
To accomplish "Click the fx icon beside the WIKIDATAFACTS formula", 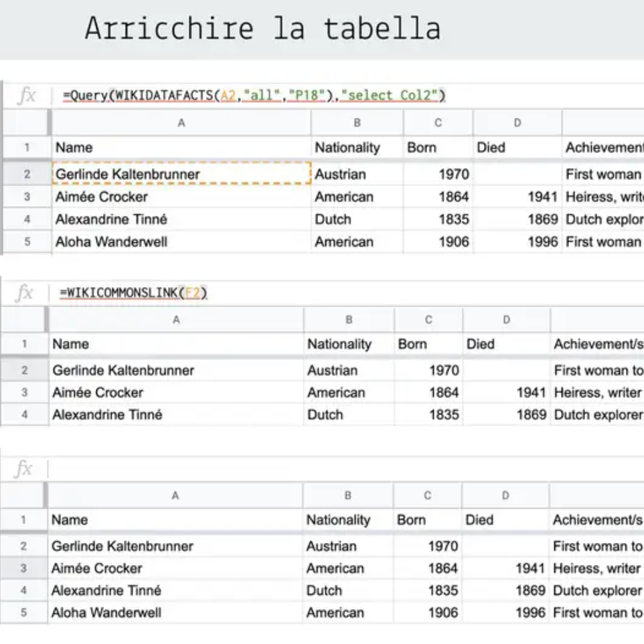I will [26, 96].
